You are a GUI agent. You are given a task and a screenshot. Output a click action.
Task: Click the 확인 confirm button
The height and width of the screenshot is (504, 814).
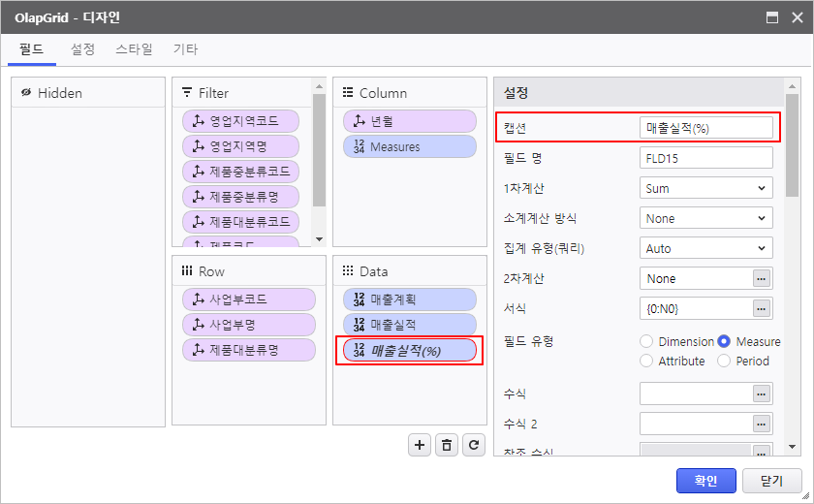(705, 480)
